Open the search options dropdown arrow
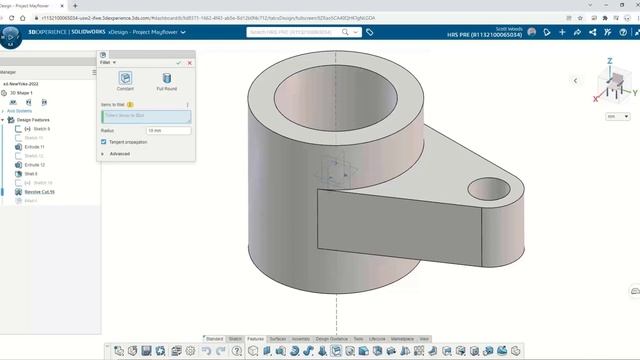Screen dimensions: 640x360 point(356,32)
